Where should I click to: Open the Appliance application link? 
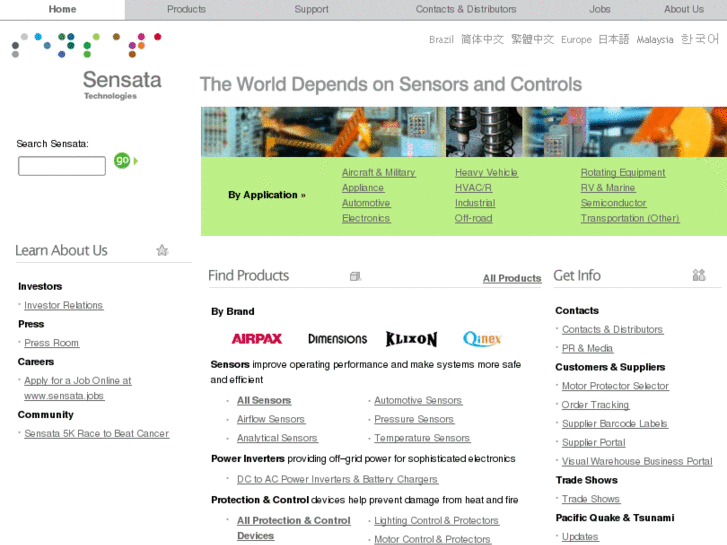(x=363, y=188)
